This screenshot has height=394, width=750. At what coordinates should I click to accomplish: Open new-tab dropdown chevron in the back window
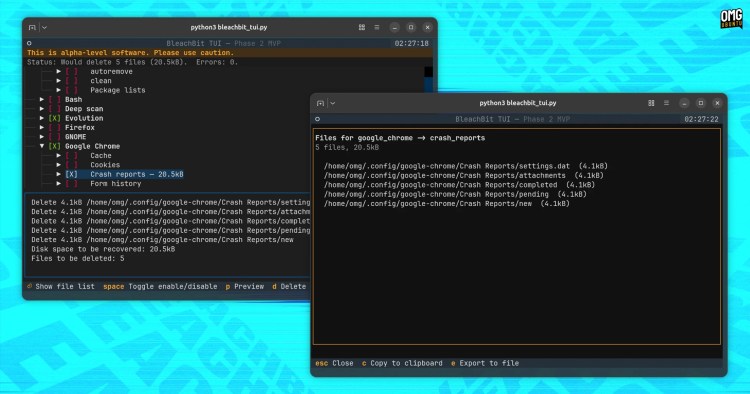(x=44, y=28)
